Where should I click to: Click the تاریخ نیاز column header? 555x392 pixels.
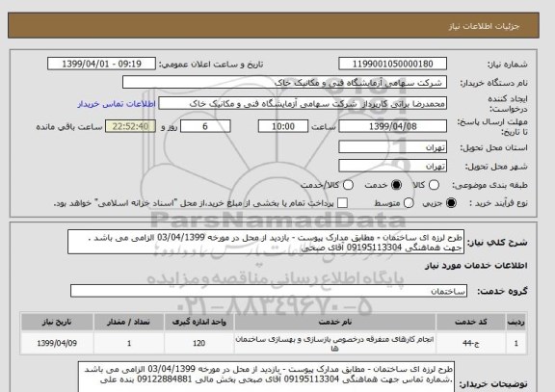coord(57,322)
